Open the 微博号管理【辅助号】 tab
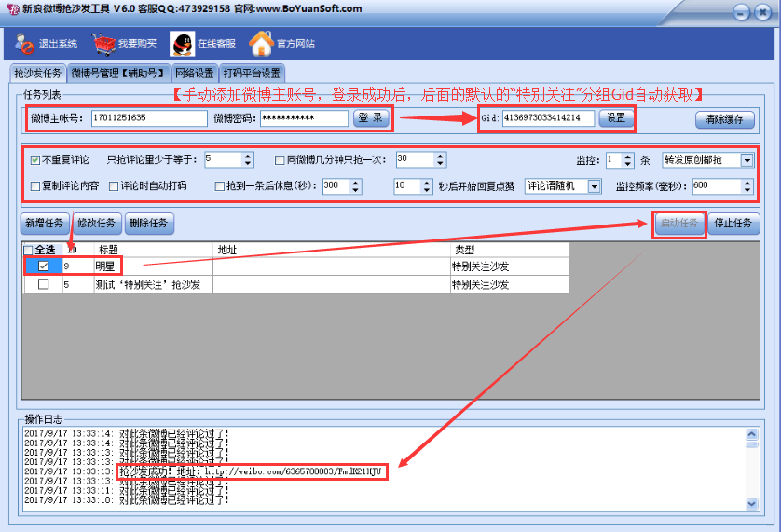The width and height of the screenshot is (781, 532). [x=118, y=74]
